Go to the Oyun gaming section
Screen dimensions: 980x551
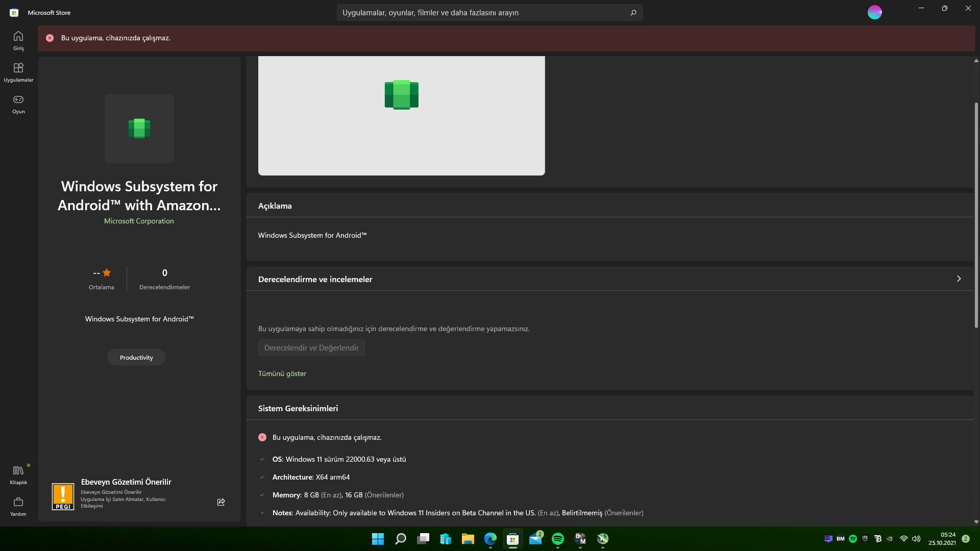pos(18,104)
